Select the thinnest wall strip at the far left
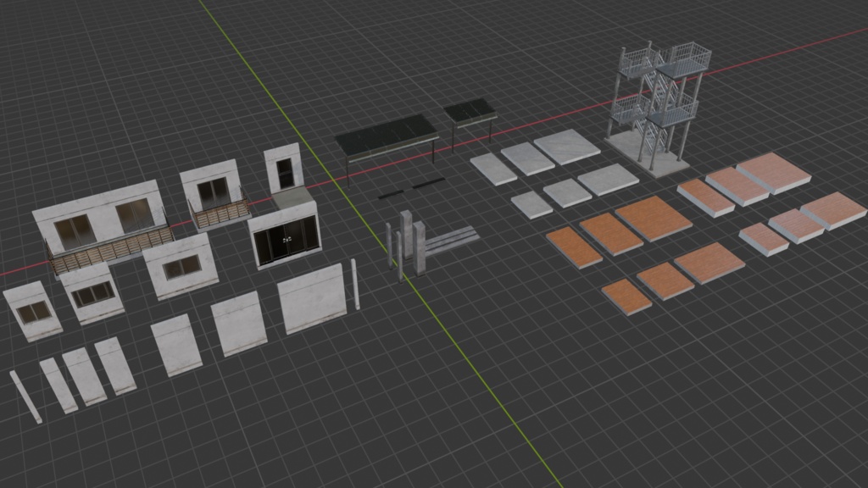868x488 pixels. pyautogui.click(x=25, y=396)
